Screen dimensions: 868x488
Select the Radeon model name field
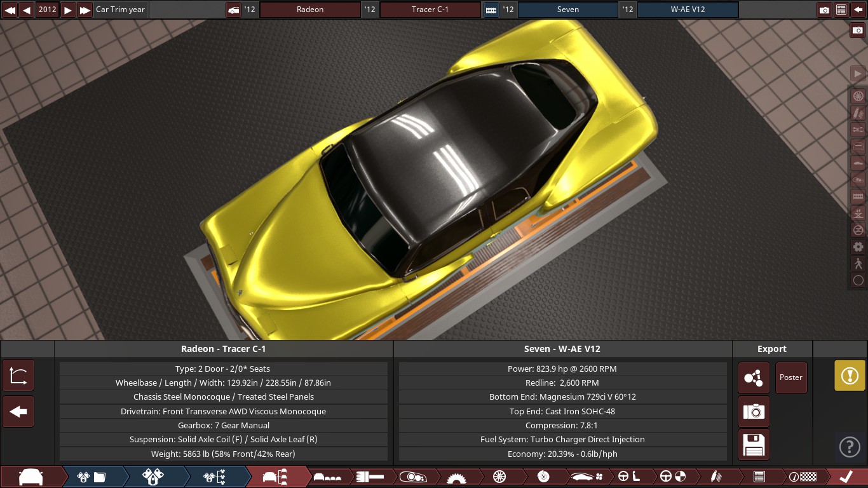point(310,10)
